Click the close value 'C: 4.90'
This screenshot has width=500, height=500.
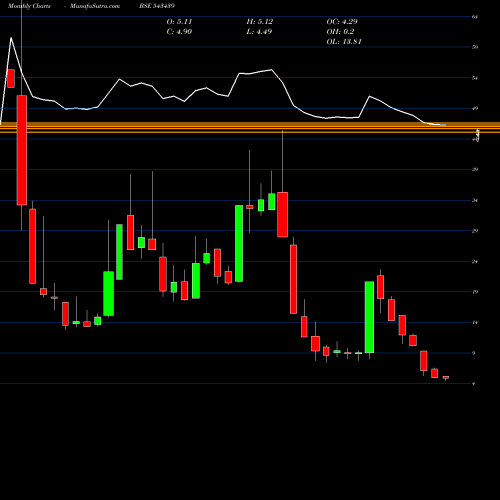pos(179,32)
